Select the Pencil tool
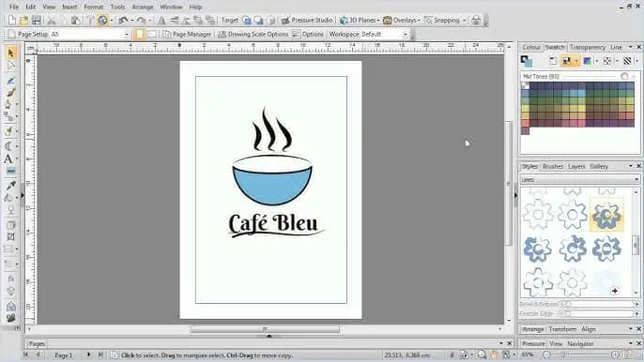This screenshot has width=644, height=362. coord(11,81)
